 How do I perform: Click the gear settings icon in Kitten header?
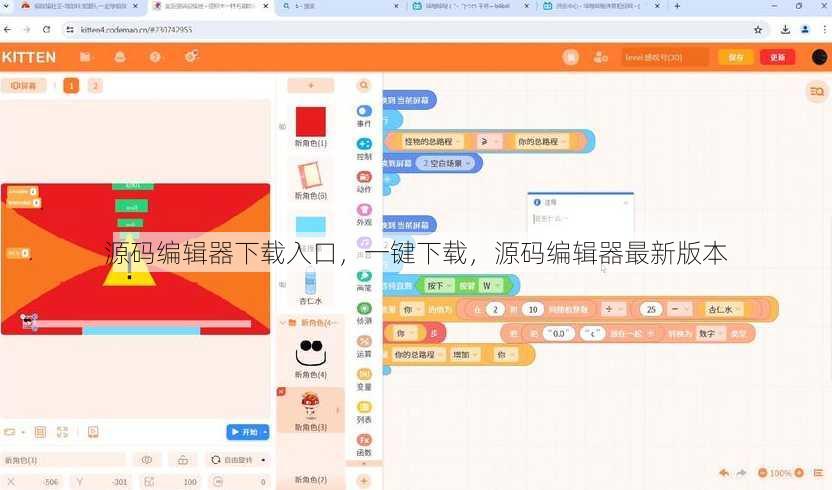tap(191, 56)
